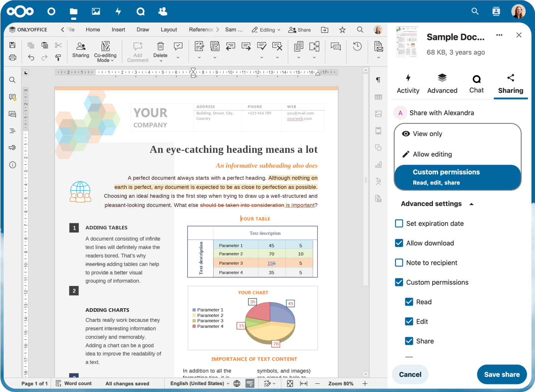Screen dimensions: 535x392
Task: Click the Add to favorites star icon
Action: click(x=342, y=30)
